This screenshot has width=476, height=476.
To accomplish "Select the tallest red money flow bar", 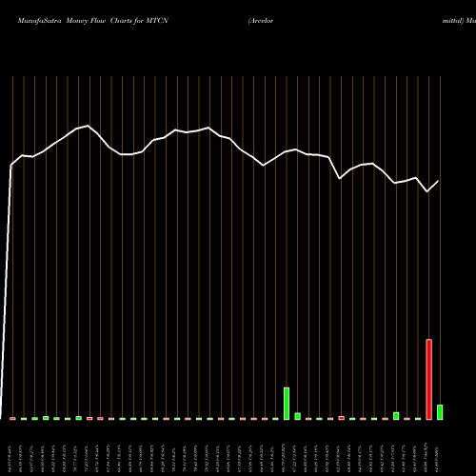I will coord(428,379).
